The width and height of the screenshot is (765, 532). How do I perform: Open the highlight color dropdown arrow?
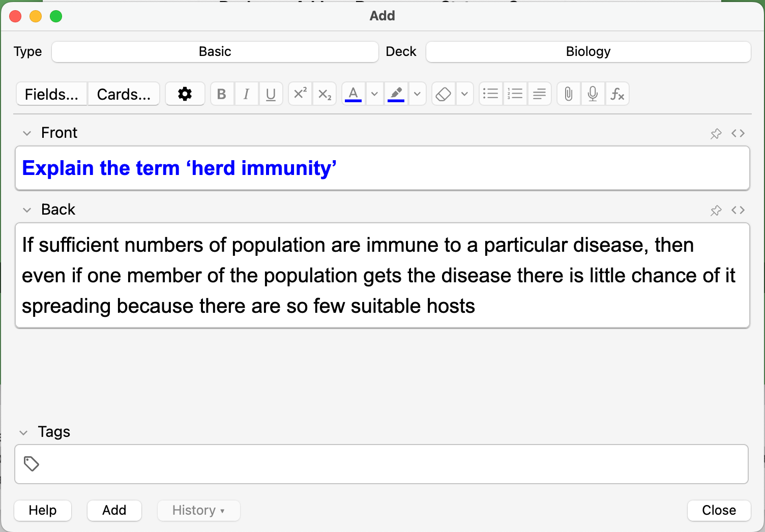[x=417, y=94]
